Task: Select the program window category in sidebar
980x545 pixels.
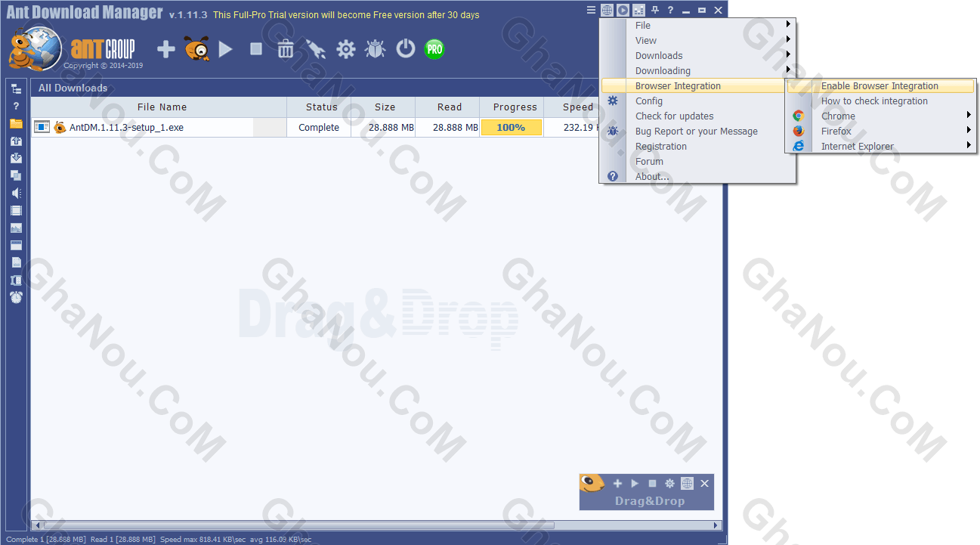Action: pyautogui.click(x=16, y=245)
